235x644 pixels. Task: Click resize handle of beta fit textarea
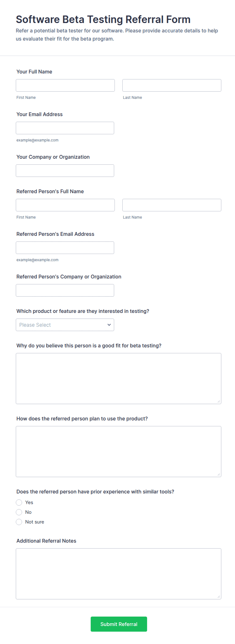pyautogui.click(x=219, y=401)
